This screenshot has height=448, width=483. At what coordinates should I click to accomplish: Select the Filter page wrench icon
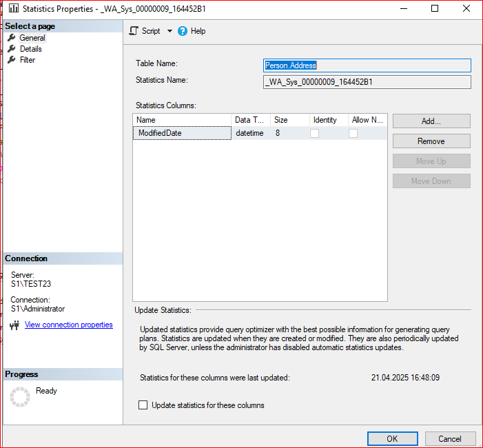[x=11, y=60]
